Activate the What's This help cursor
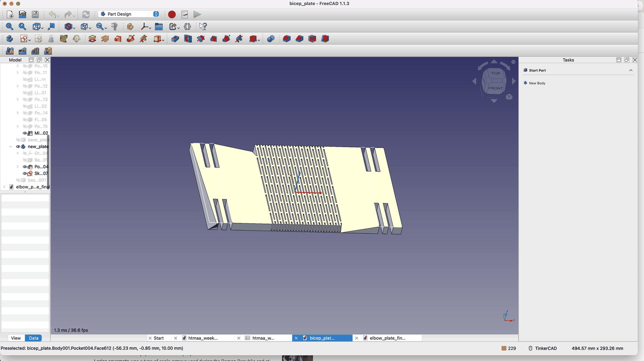The image size is (644, 361). pyautogui.click(x=203, y=27)
